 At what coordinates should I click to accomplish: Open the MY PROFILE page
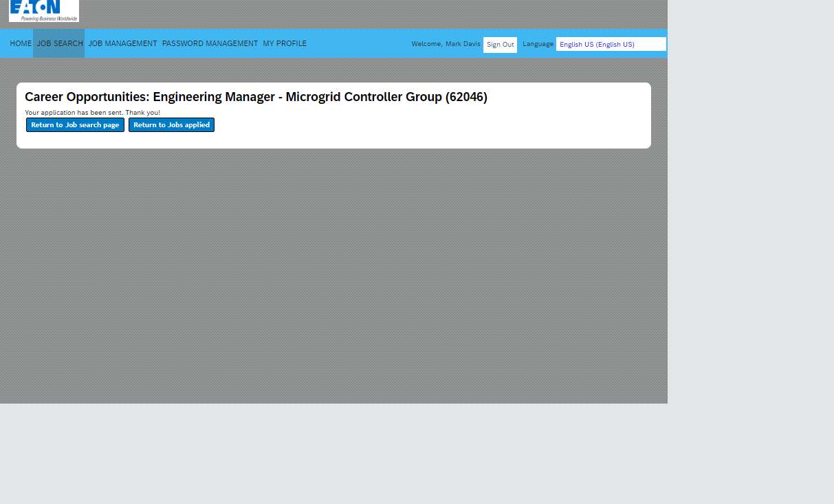coord(285,44)
